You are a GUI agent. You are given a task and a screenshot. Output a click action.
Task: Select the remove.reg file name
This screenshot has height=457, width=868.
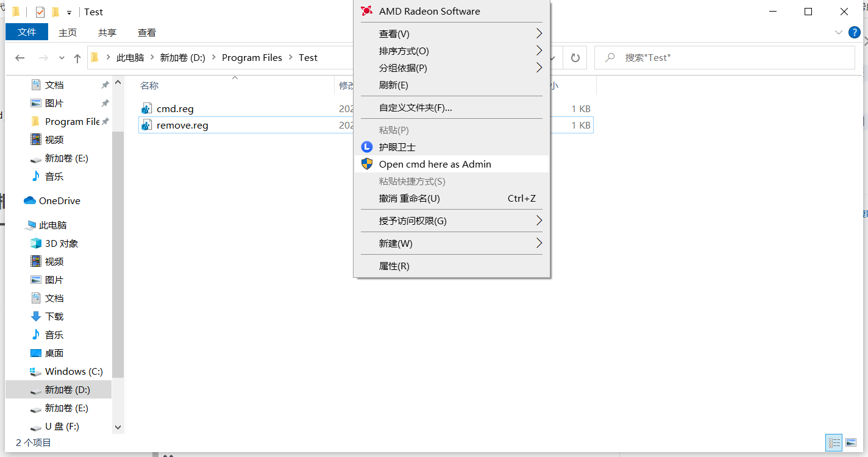point(182,126)
